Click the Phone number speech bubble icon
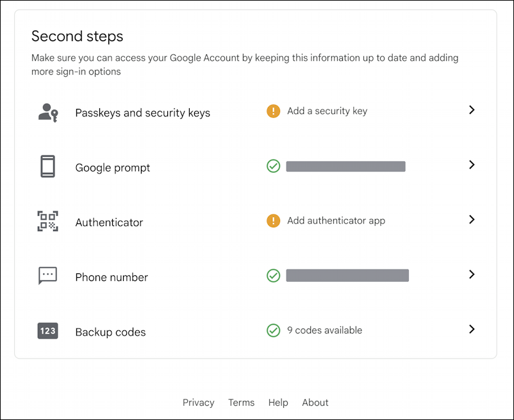The width and height of the screenshot is (514, 420). click(47, 275)
